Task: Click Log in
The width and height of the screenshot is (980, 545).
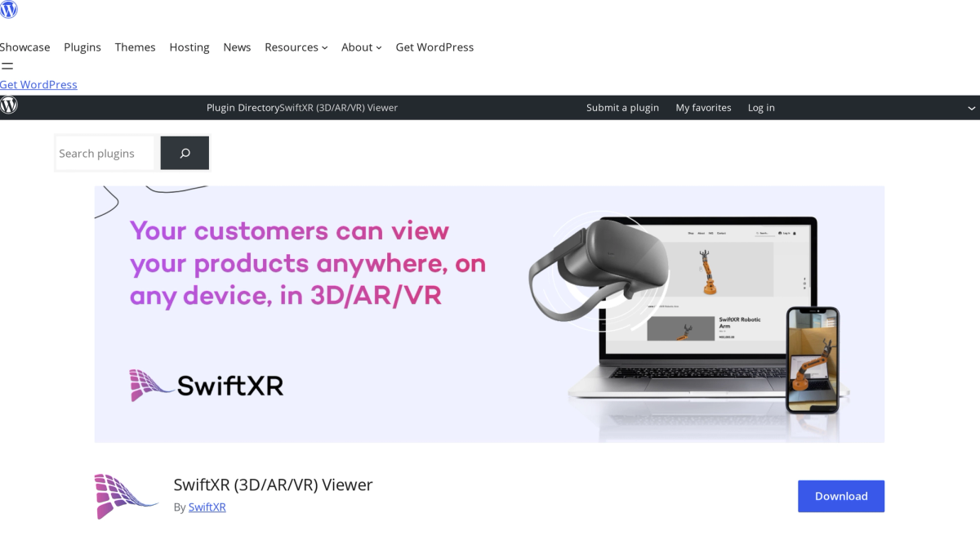Action: (761, 108)
